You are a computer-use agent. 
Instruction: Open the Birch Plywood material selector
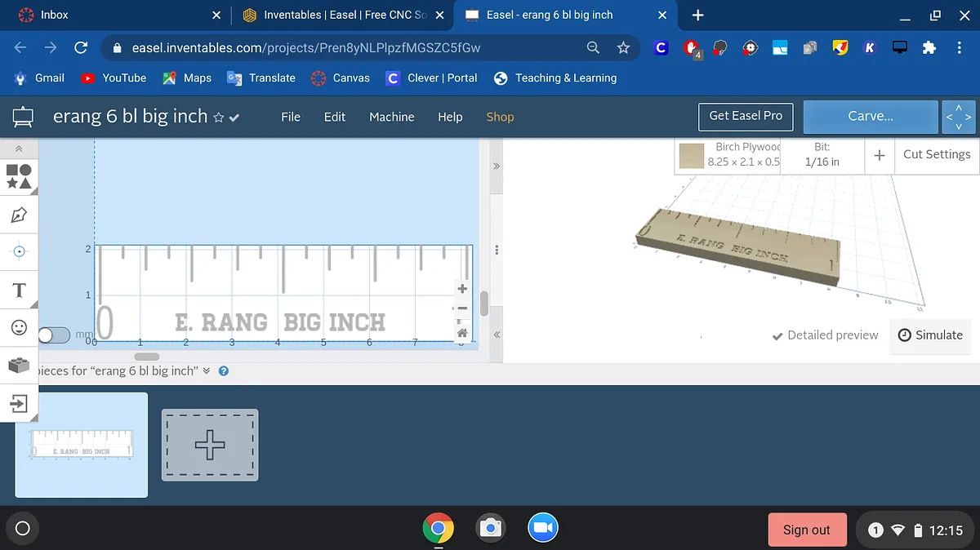click(729, 154)
